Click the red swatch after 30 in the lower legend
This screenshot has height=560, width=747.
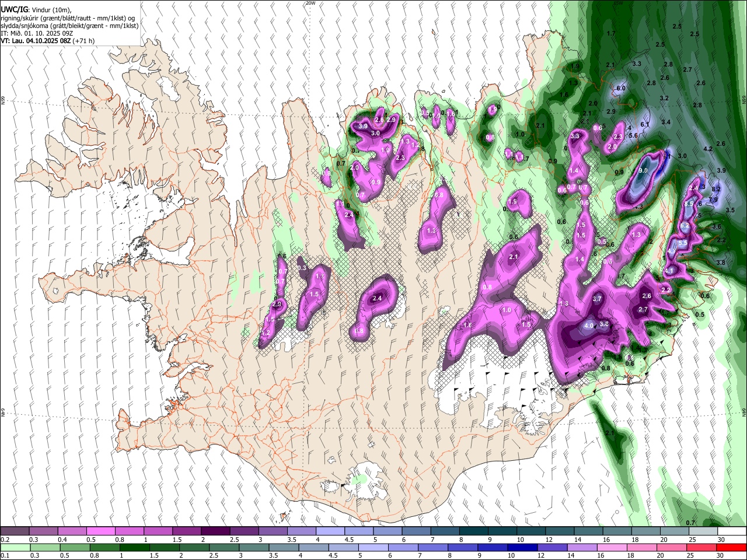click(731, 547)
